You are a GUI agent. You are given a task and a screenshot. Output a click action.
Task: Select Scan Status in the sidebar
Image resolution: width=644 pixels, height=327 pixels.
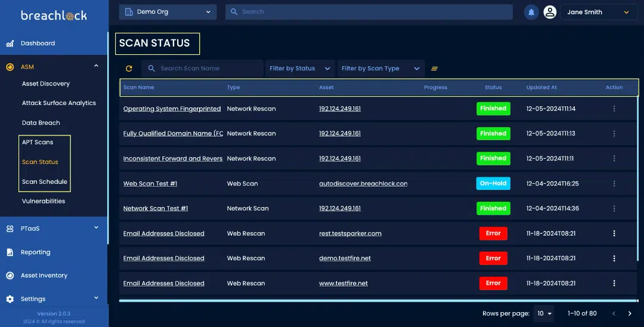pos(40,162)
